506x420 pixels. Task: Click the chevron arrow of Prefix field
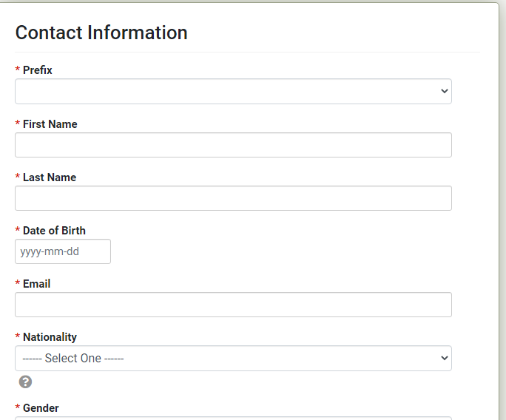tap(444, 92)
